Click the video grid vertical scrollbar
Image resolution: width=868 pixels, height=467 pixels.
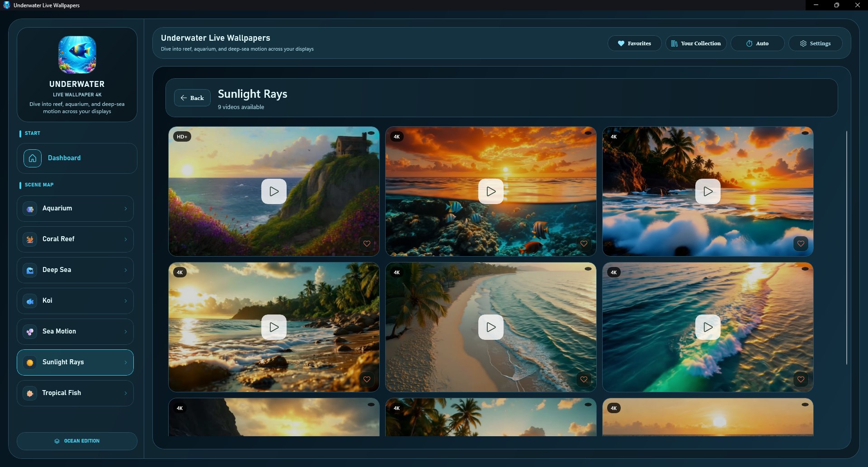[847, 248]
